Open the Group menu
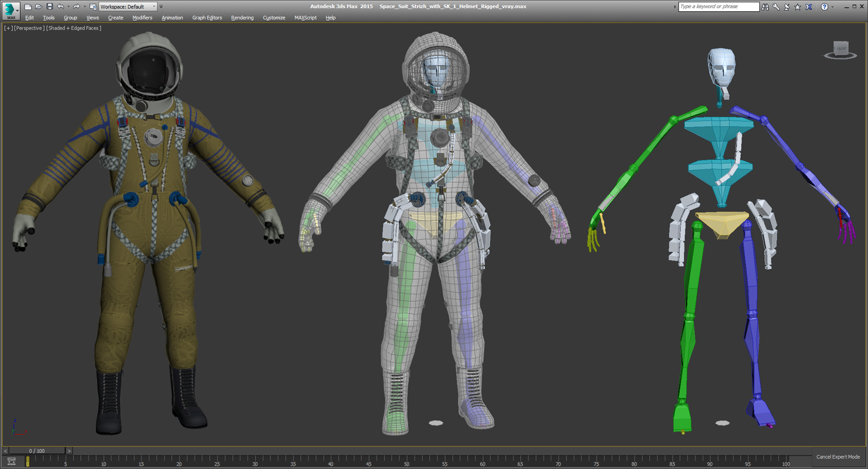 tap(70, 18)
